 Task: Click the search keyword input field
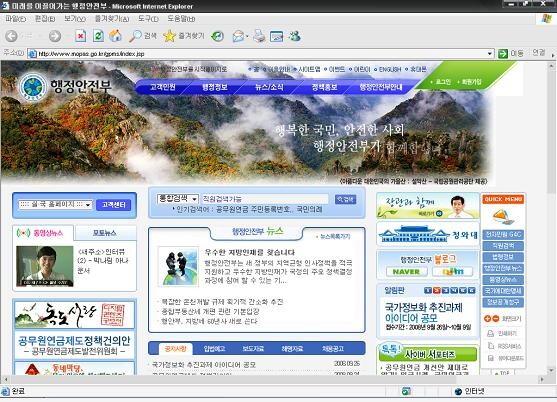pos(265,199)
